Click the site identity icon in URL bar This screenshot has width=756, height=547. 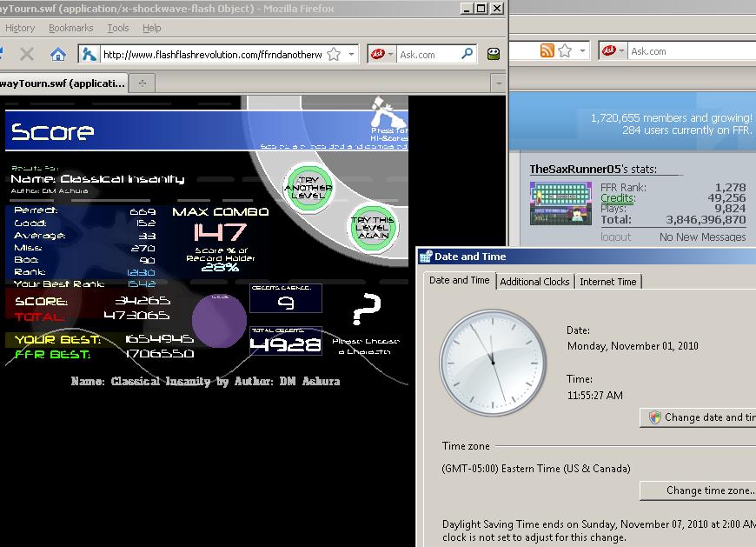90,54
